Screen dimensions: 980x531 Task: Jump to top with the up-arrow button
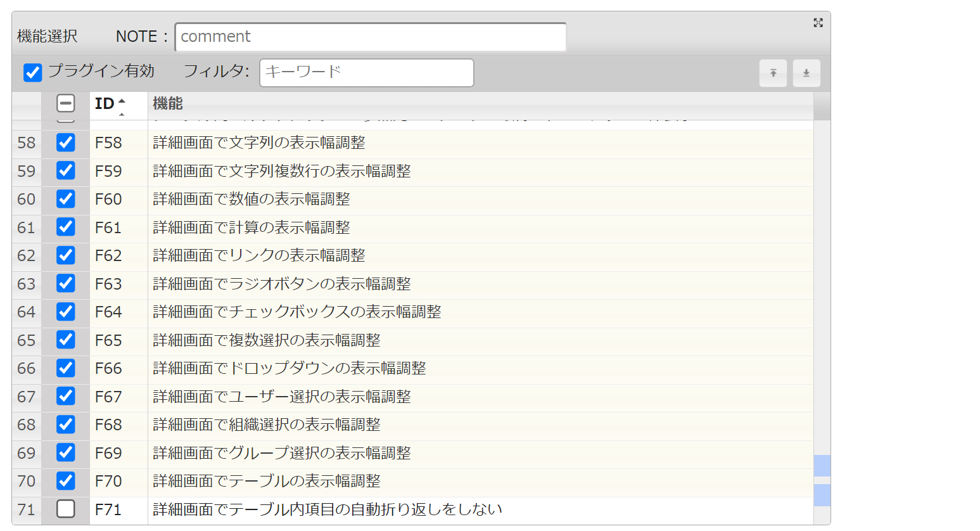click(x=773, y=73)
